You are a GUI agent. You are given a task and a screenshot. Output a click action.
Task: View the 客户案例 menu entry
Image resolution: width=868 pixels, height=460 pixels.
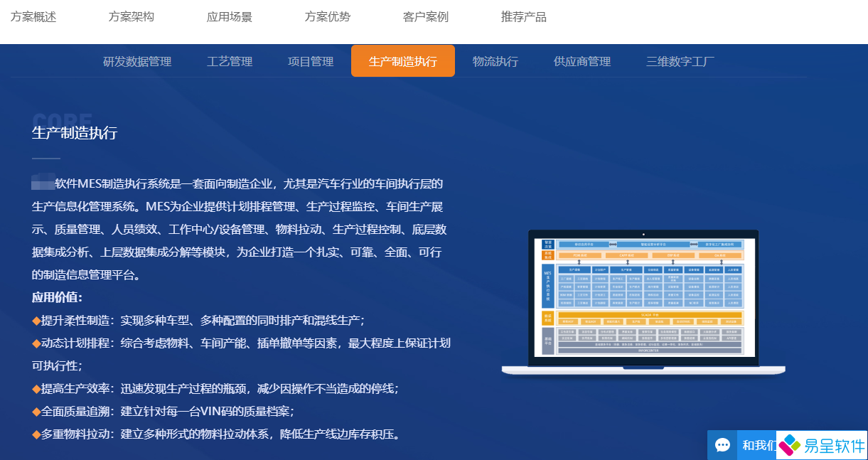pos(425,16)
